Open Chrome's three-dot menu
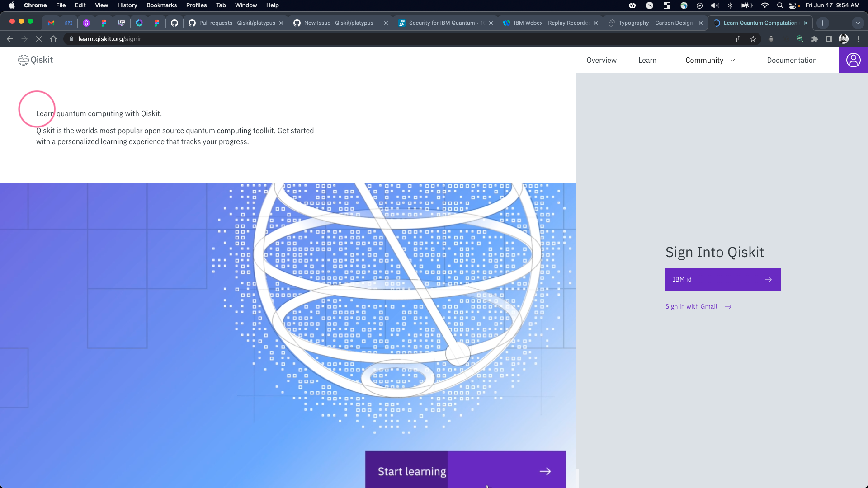868x488 pixels. click(x=859, y=39)
